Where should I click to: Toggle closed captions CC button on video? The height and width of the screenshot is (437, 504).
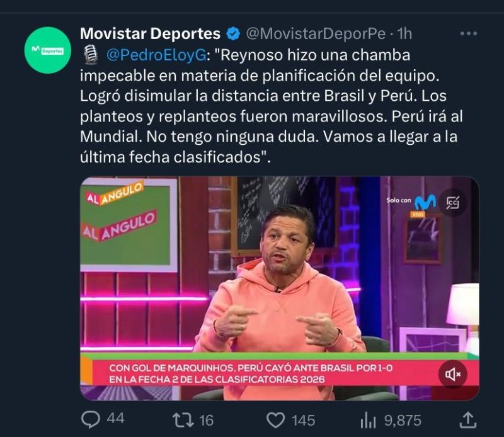point(452,202)
